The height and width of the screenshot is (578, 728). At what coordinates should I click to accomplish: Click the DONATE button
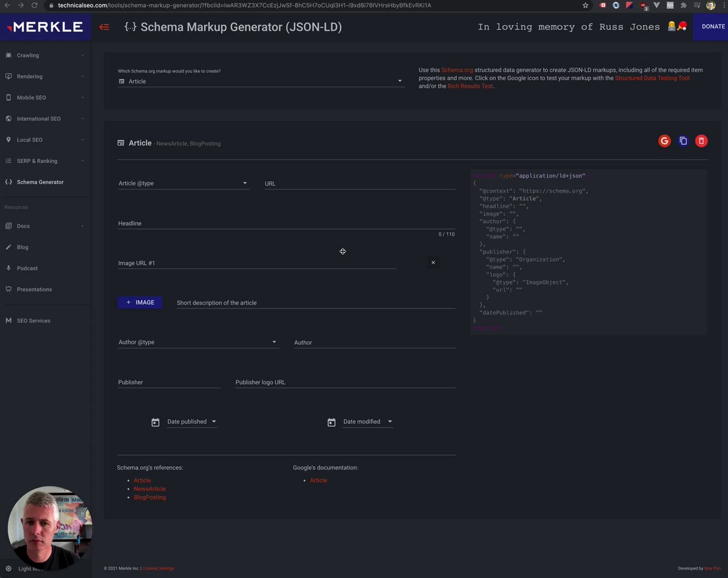coord(711,27)
